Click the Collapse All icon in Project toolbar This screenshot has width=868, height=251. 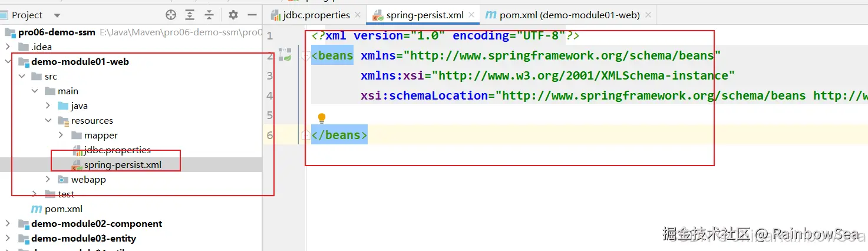209,15
